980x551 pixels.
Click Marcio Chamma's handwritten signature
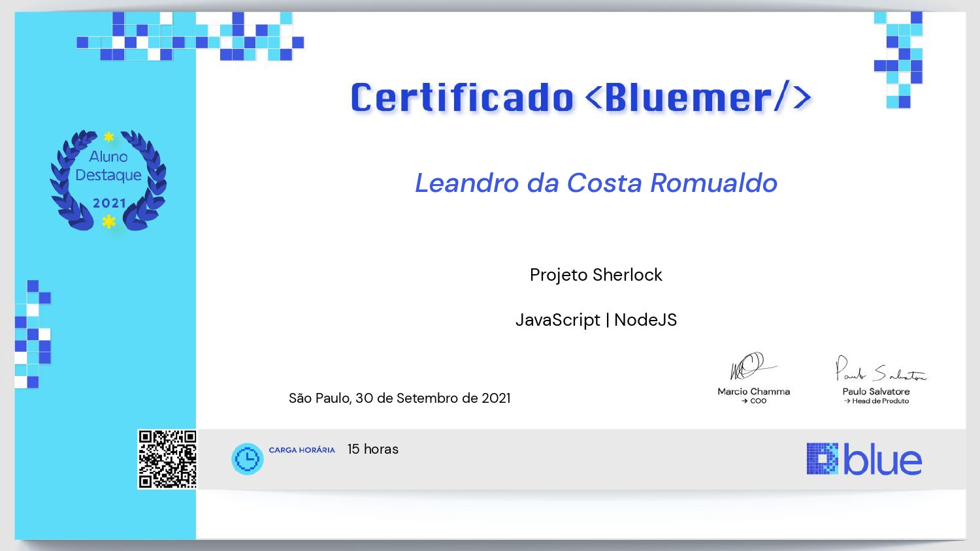coord(753,367)
